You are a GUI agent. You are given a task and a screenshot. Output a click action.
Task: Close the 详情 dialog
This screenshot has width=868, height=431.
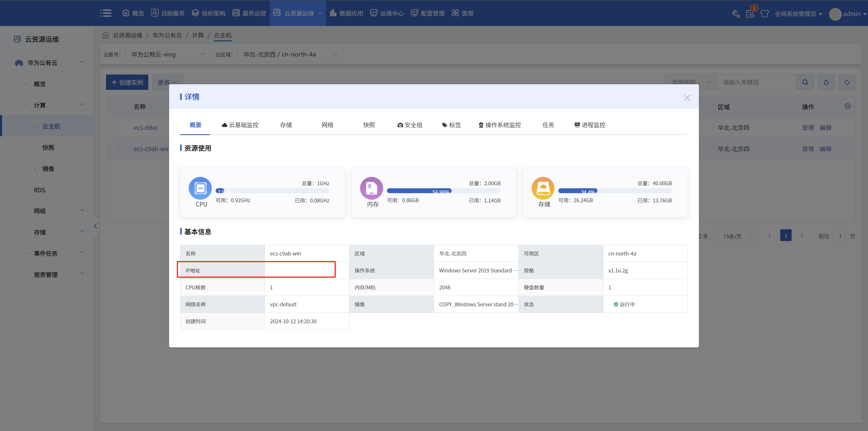(x=687, y=98)
